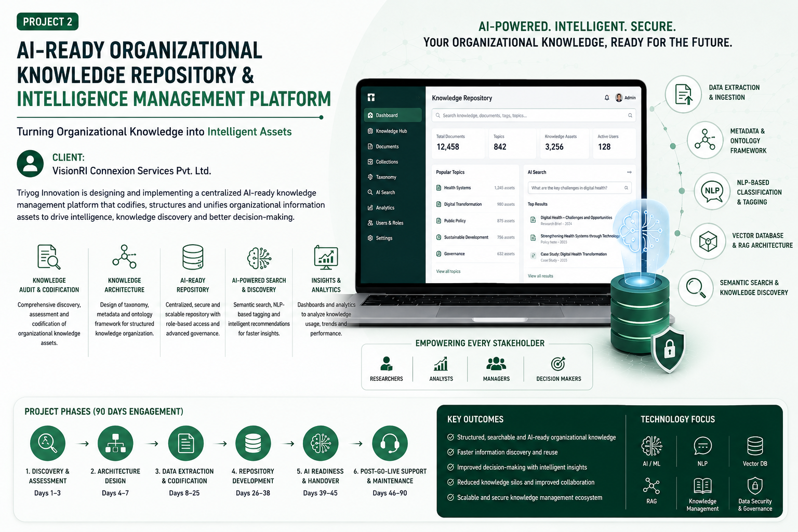
Task: Click the Data Extraction & Ingestion icon
Action: pyautogui.click(x=684, y=94)
